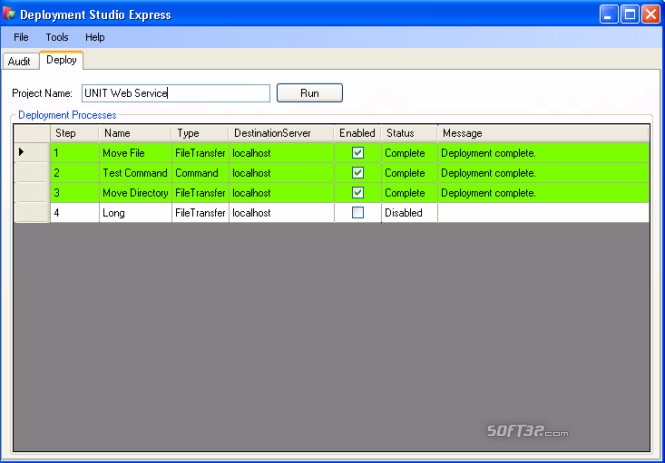The image size is (665, 463).
Task: Click localhost cell in Long row
Action: [x=282, y=212]
